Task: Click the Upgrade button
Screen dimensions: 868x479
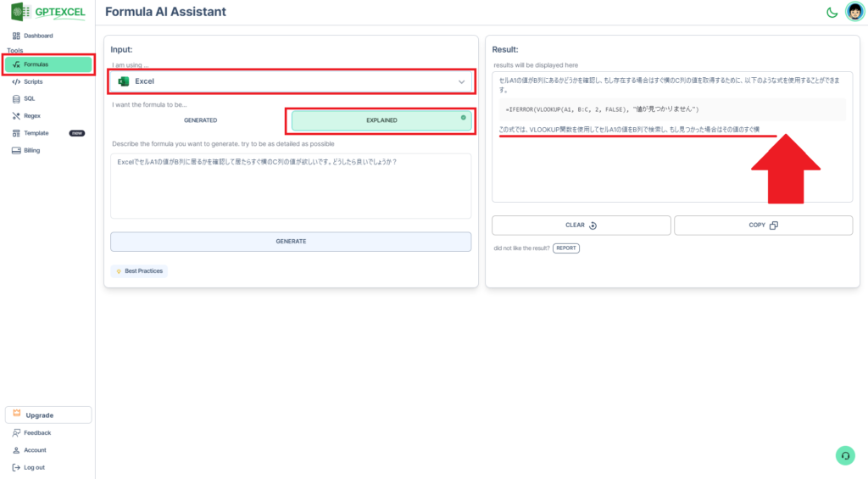Action: click(x=48, y=415)
